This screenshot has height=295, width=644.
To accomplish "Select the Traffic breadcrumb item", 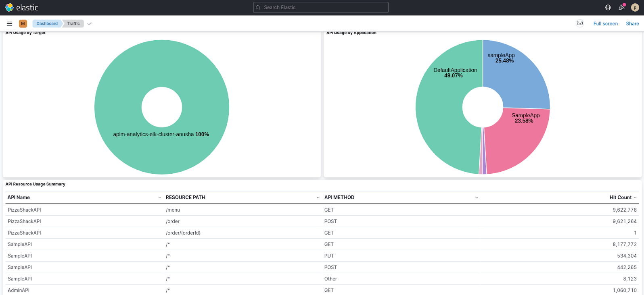I will pyautogui.click(x=73, y=24).
